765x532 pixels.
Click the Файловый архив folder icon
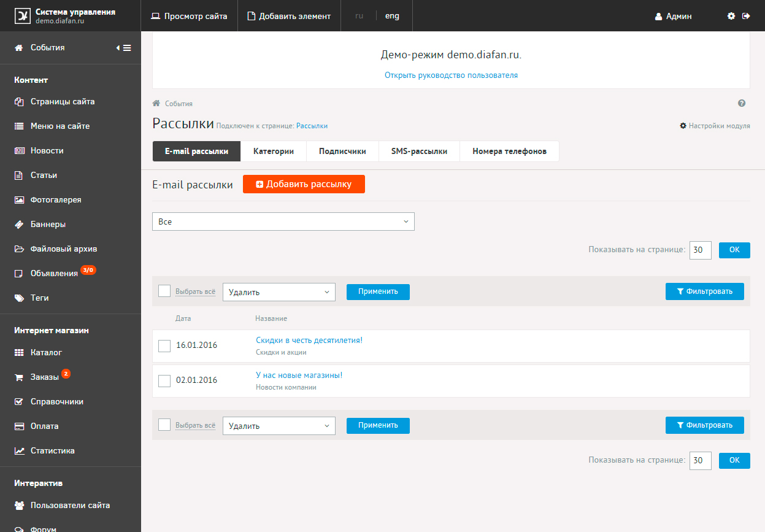[x=18, y=249]
